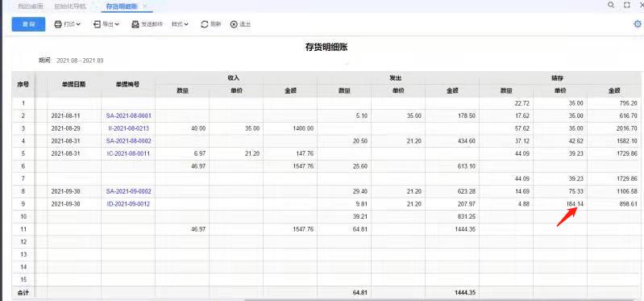Open document ID-2021-09-0012 link
The image size is (644, 301).
128,203
